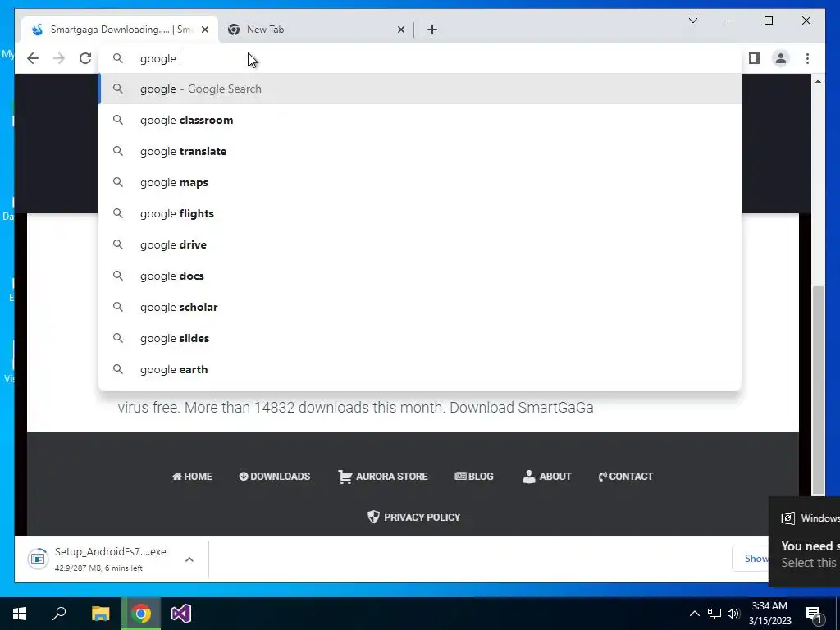Open AURORA STORE footer link
Screen dimensions: 840x630
383,477
